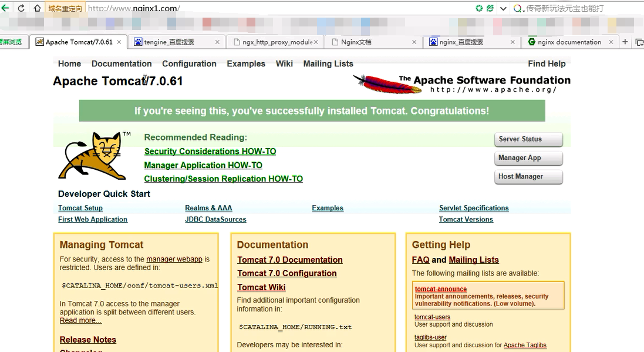Open FAQ link in Getting Help

[x=420, y=260]
